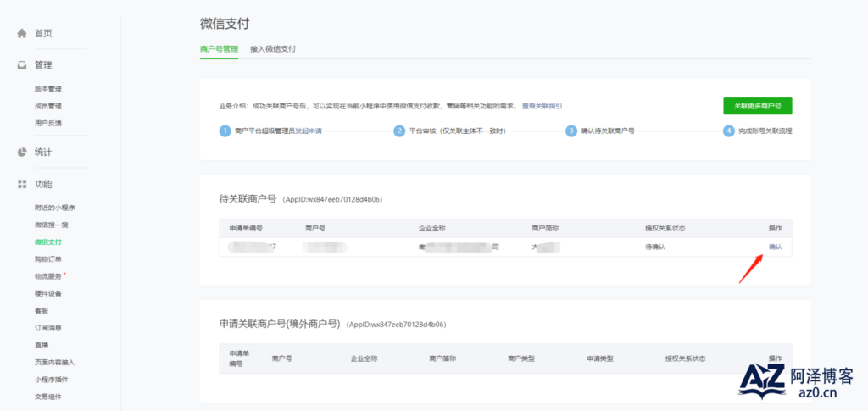Follow the 发起申请 link in step 1

point(309,131)
